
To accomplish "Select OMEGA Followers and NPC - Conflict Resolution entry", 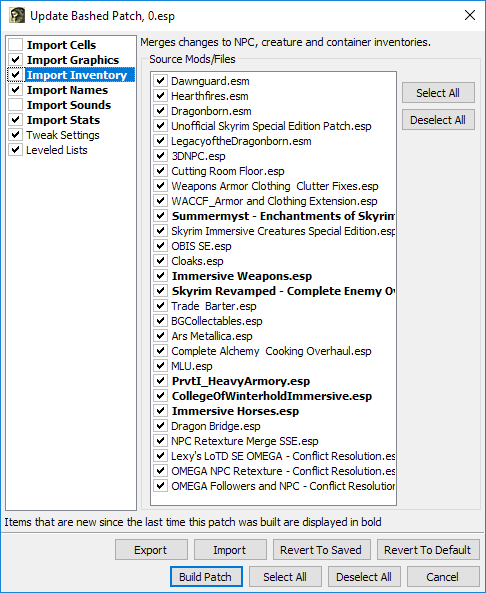I will 283,486.
